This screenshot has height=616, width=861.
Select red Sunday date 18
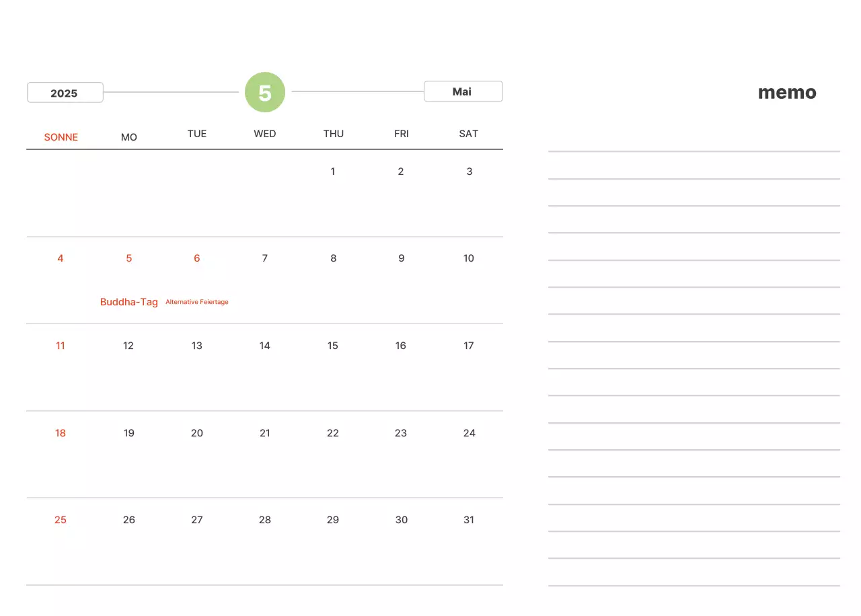[61, 433]
